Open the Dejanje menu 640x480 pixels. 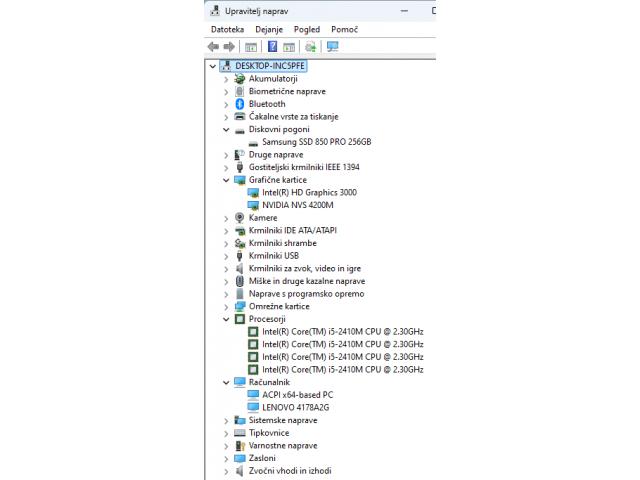[x=268, y=30]
